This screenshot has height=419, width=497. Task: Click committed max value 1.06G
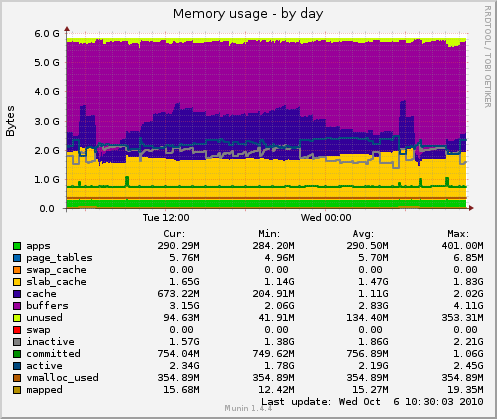click(x=468, y=354)
